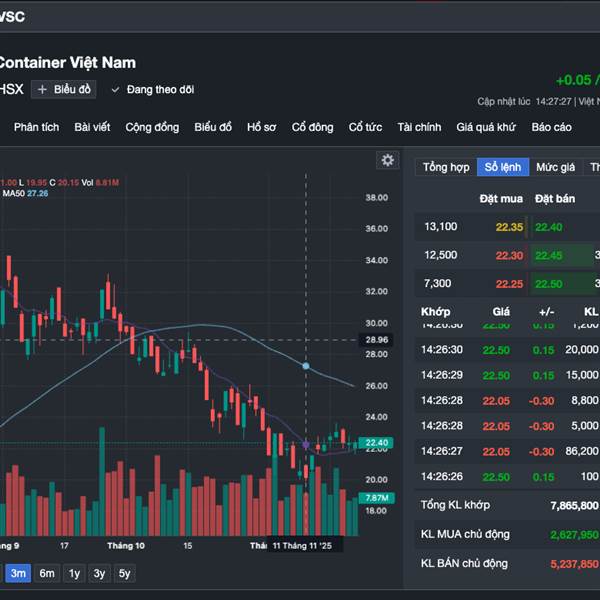The width and height of the screenshot is (600, 600).
Task: Set chart range to 1y
Action: point(74,573)
